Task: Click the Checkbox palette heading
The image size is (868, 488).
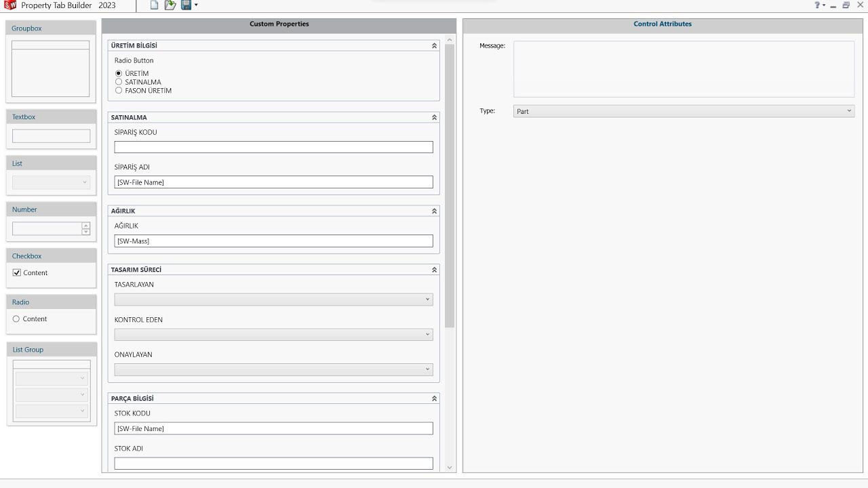Action: pos(27,256)
